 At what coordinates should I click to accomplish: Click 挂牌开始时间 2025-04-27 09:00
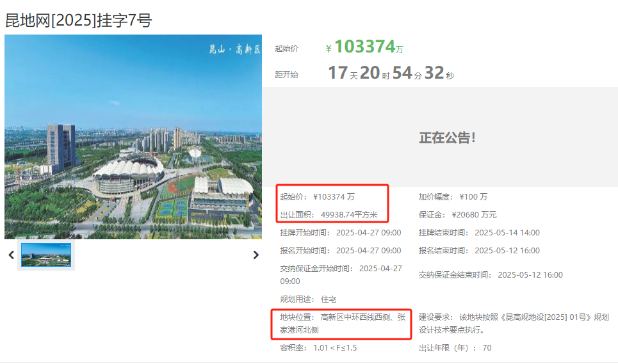click(368, 233)
